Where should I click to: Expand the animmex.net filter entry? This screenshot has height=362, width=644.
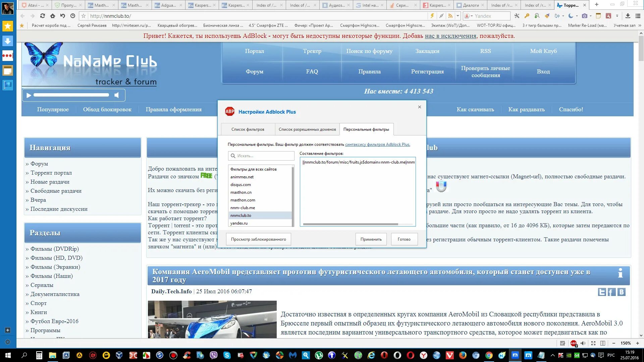[x=242, y=177]
